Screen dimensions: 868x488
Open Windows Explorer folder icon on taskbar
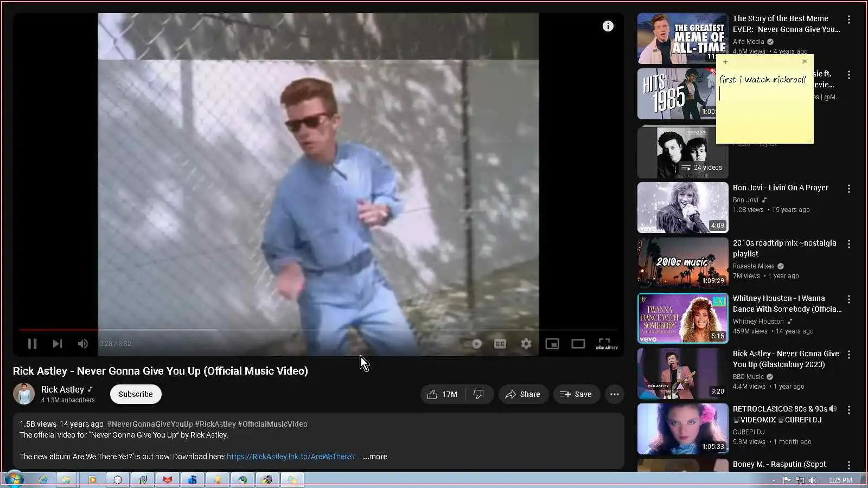(67, 480)
